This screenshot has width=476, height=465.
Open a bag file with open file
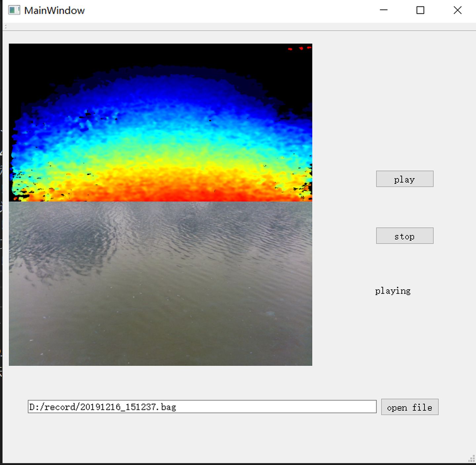(x=410, y=407)
